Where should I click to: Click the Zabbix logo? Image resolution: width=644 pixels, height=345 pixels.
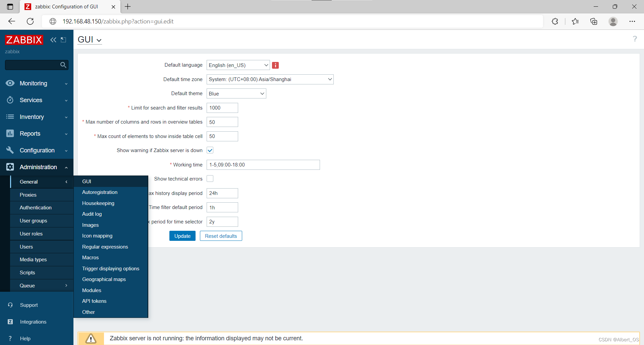pyautogui.click(x=24, y=40)
